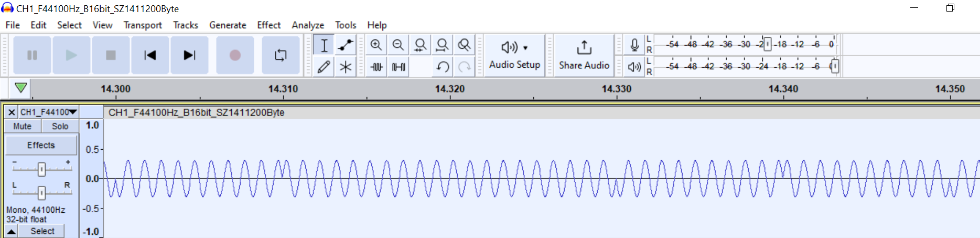The height and width of the screenshot is (238, 980).
Task: Close the CH1_F44100 track with X
Action: point(12,112)
